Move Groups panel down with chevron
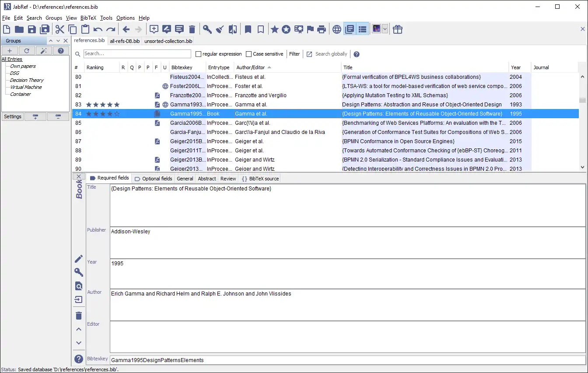Viewport: 588px width, 373px height. point(58,41)
